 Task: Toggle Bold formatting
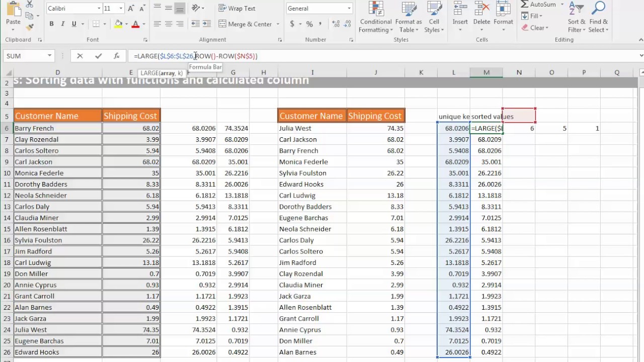(51, 24)
